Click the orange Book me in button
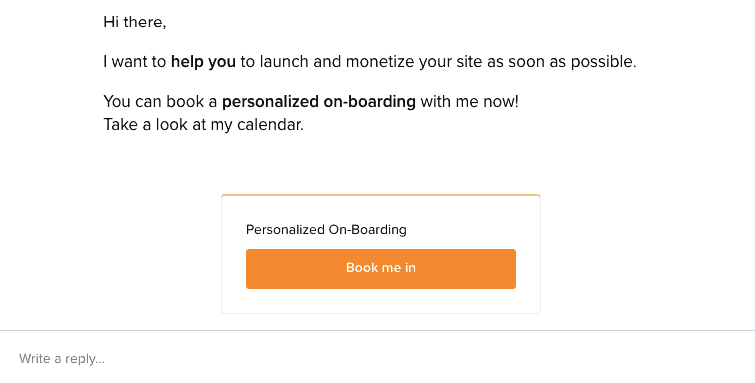The width and height of the screenshot is (755, 383). pos(380,269)
